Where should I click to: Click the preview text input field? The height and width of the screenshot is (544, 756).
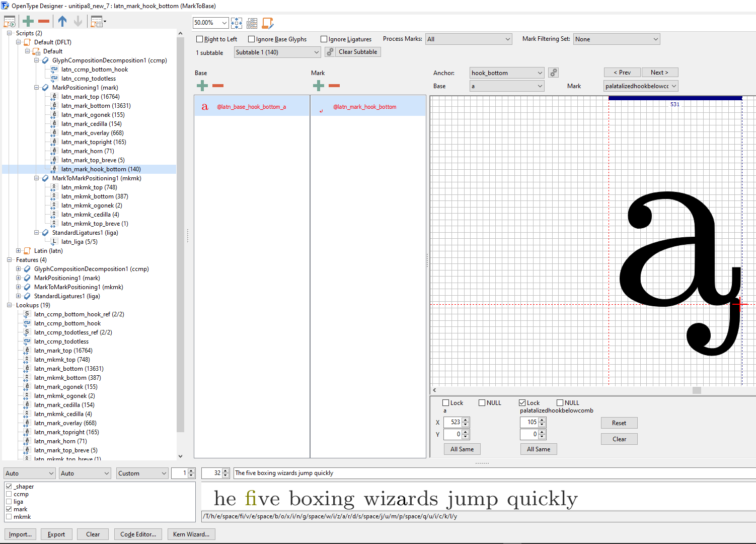pos(494,473)
